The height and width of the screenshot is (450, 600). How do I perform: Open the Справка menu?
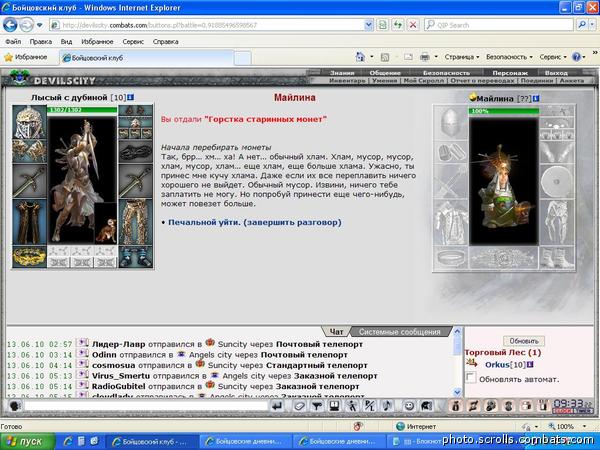pos(165,42)
